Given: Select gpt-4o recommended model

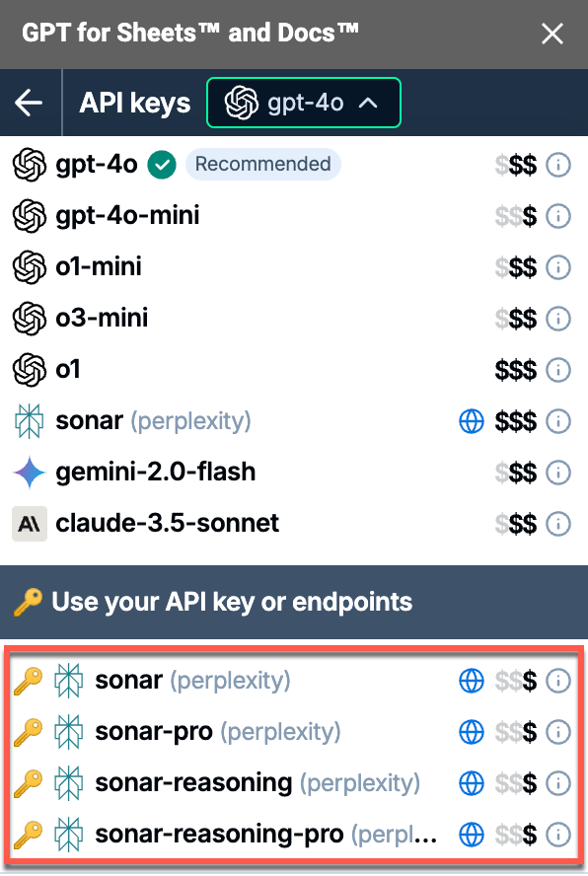Looking at the screenshot, I should coord(294,165).
